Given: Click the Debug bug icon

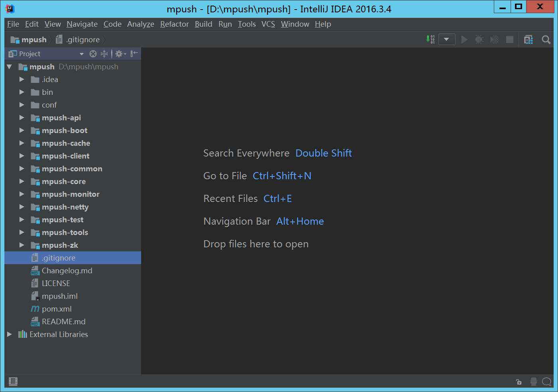Looking at the screenshot, I should tap(479, 39).
